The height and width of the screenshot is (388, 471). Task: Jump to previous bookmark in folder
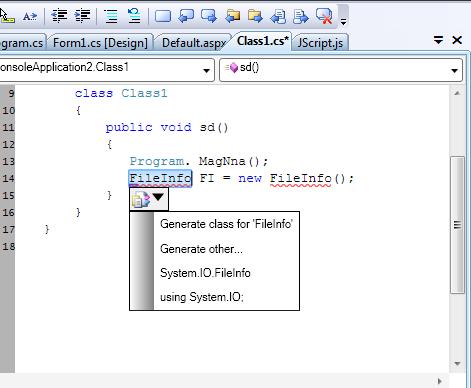[232, 16]
